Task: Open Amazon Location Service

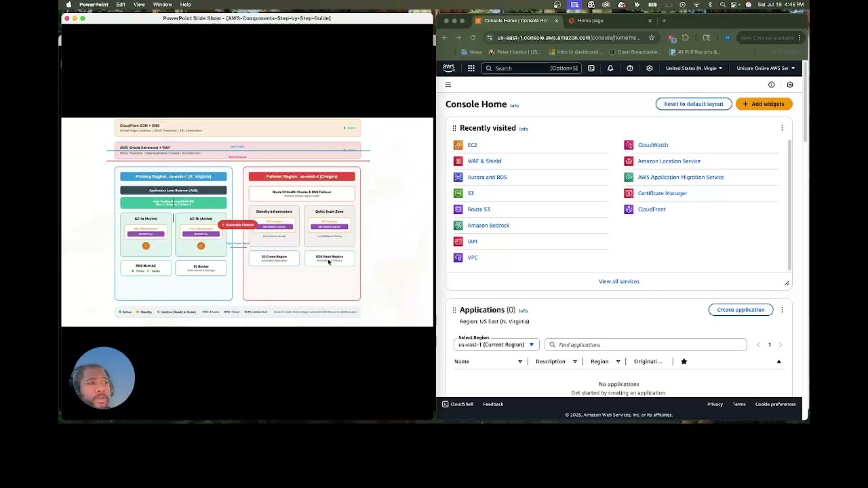Action: pos(669,161)
